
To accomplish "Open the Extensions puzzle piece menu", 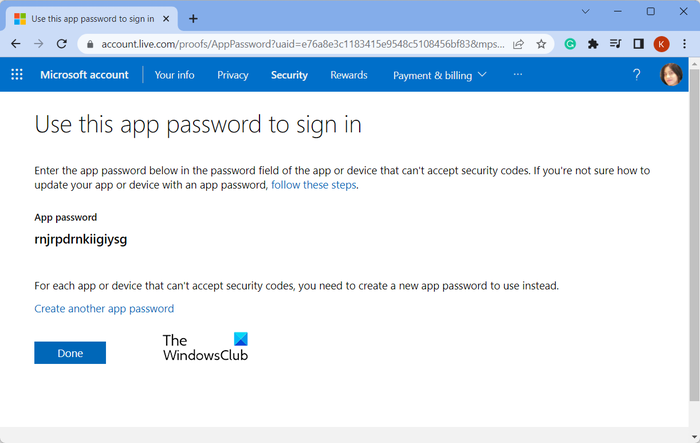I will [x=593, y=44].
